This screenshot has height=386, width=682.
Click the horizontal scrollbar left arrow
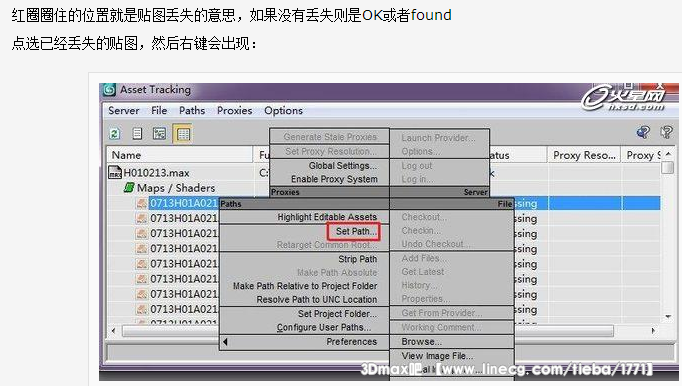[x=114, y=331]
